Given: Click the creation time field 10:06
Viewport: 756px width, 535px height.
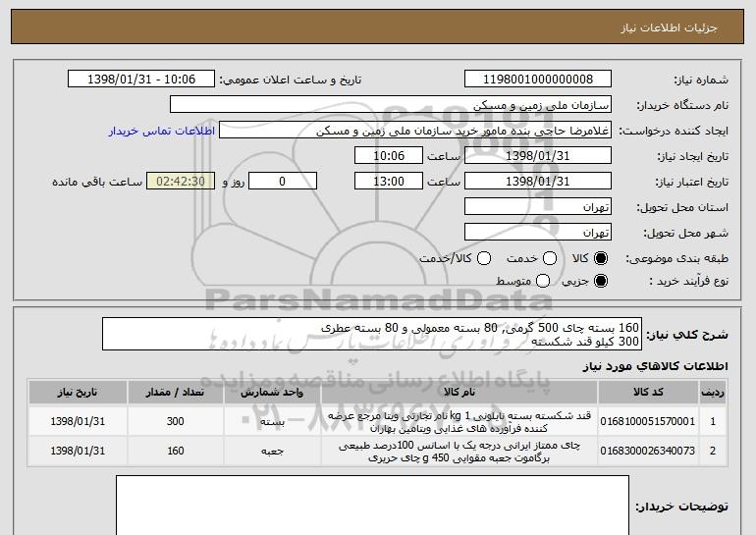Looking at the screenshot, I should (x=389, y=156).
